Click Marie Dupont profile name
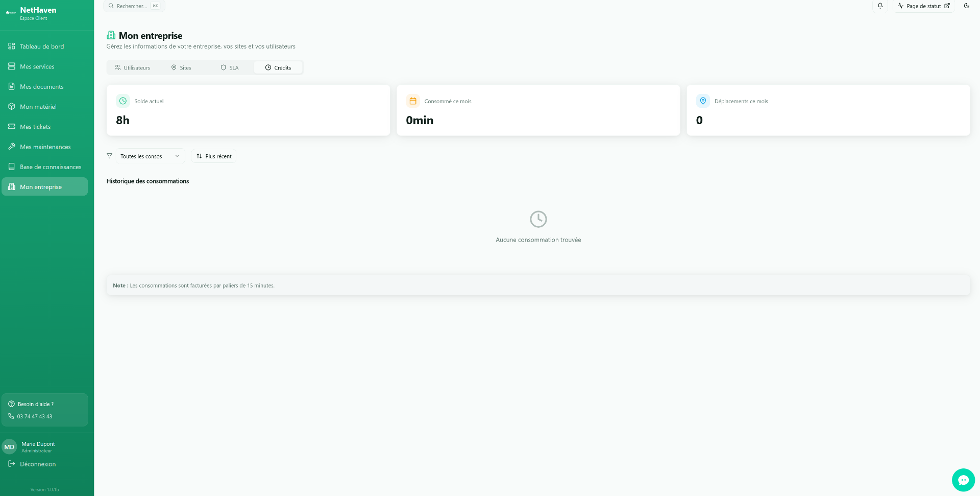This screenshot has width=980, height=496. [x=38, y=444]
